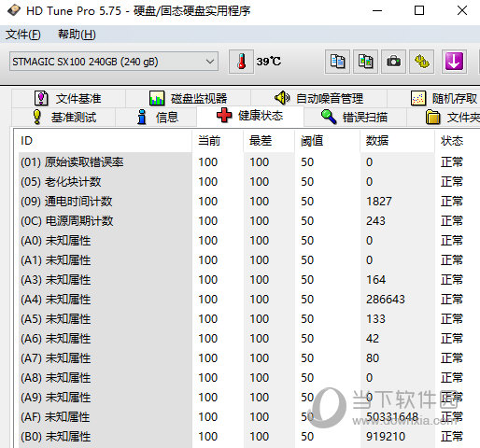Click the 磁盘监视器 bar chart icon
The image size is (480, 448).
(157, 98)
